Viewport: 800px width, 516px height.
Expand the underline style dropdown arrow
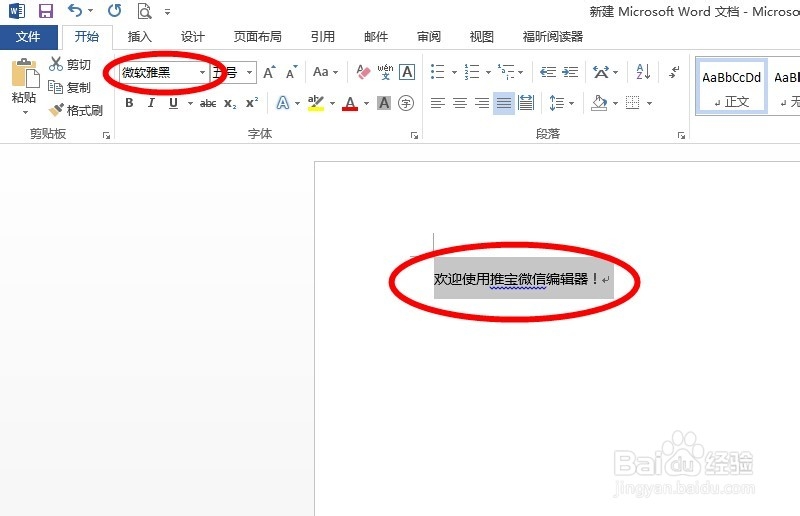190,104
